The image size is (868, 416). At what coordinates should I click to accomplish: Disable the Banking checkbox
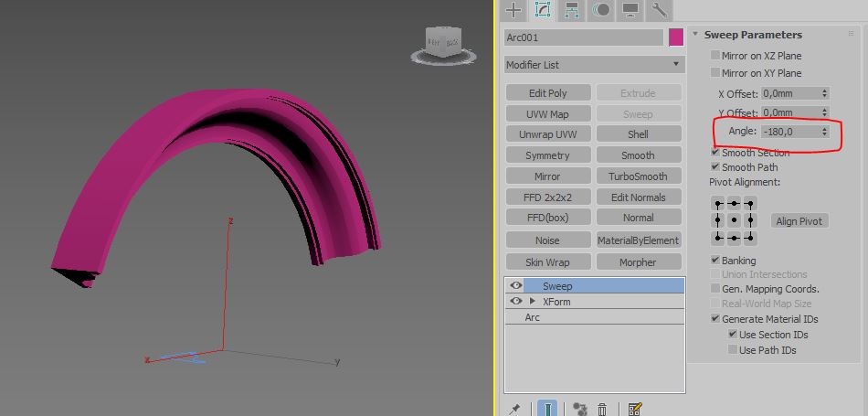[x=716, y=261]
